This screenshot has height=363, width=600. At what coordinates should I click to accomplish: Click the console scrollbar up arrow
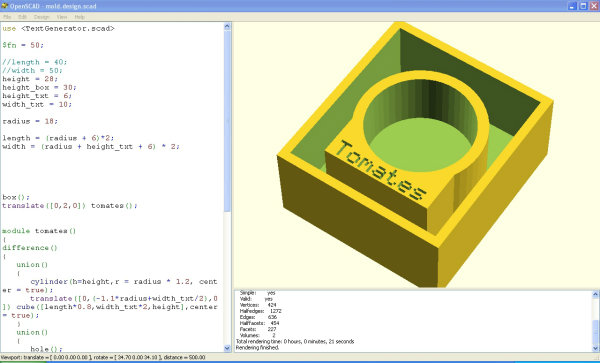(595, 294)
